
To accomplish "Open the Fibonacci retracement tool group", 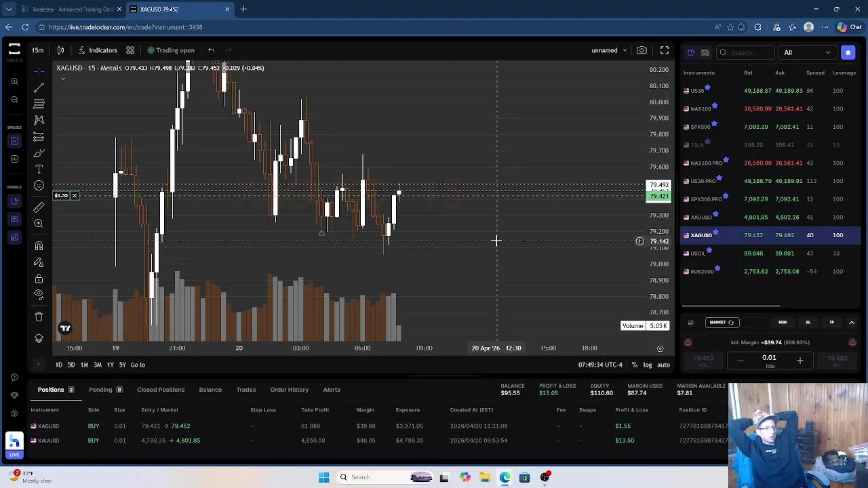I will (x=39, y=104).
